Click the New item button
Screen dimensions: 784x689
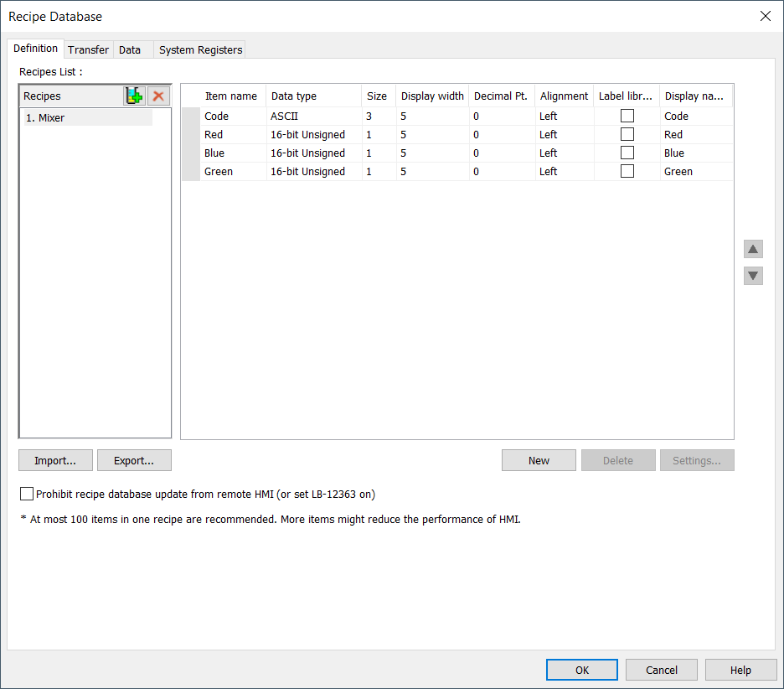(x=539, y=460)
